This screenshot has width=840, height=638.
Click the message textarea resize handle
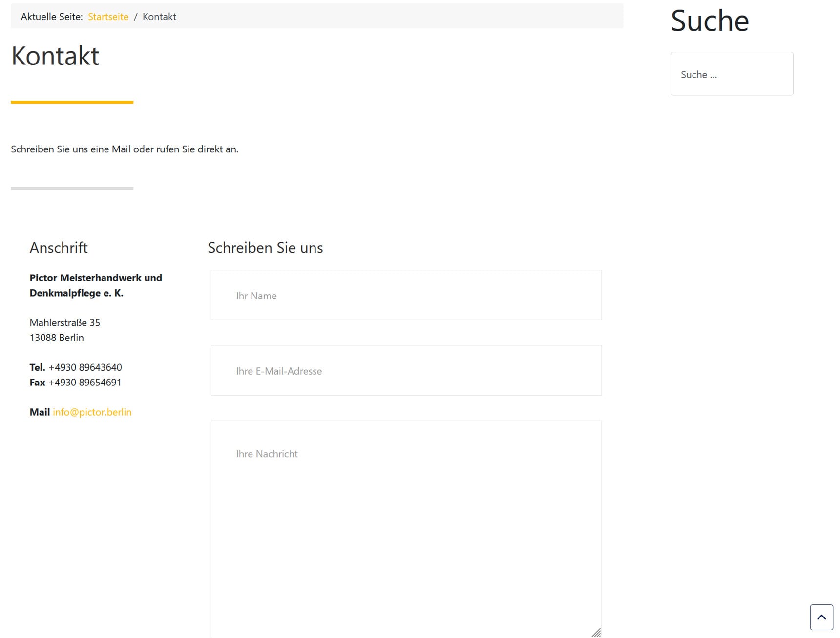tap(596, 632)
